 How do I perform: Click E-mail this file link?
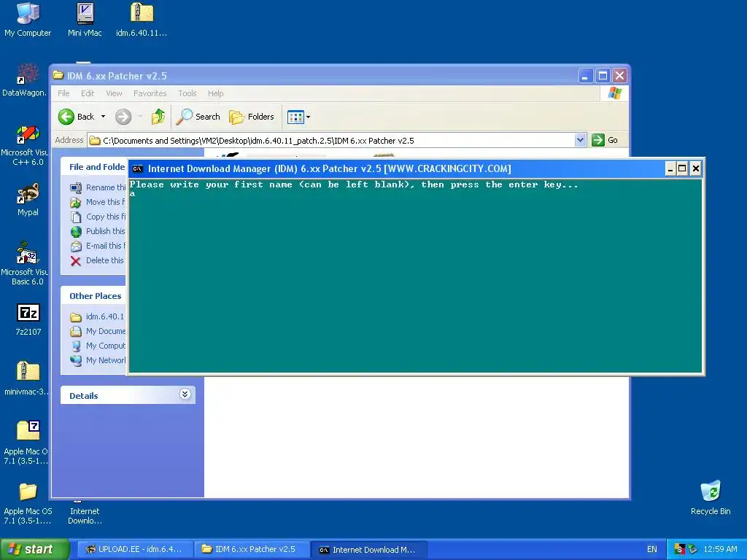pos(98,246)
